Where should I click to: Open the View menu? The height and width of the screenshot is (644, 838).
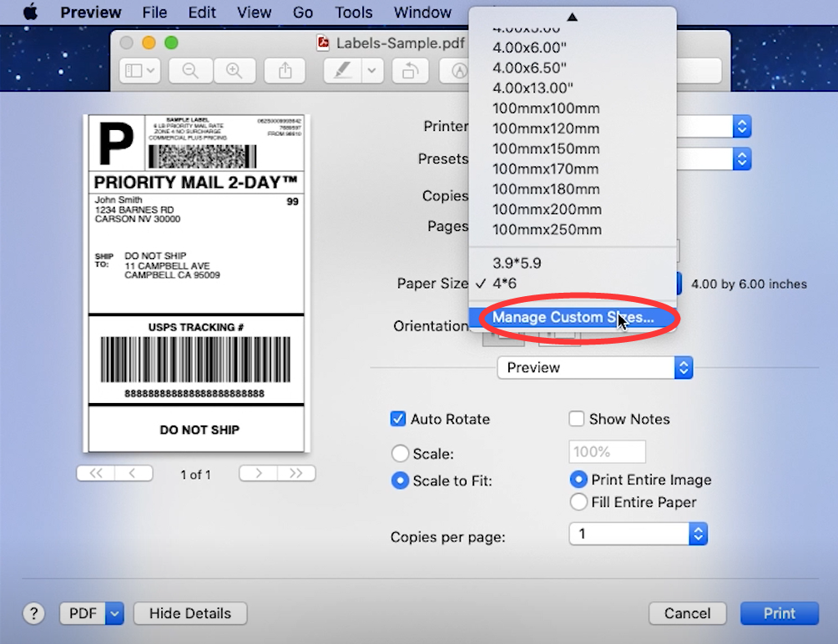[x=254, y=13]
